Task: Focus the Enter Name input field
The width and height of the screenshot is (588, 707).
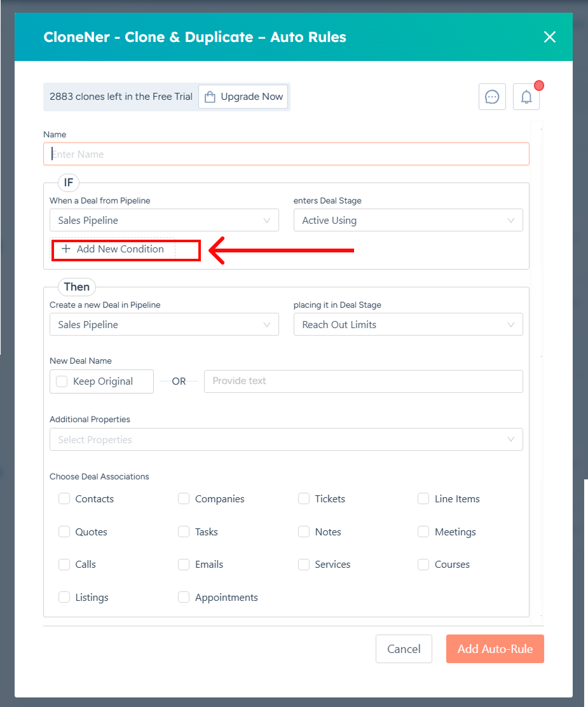Action: pos(286,154)
